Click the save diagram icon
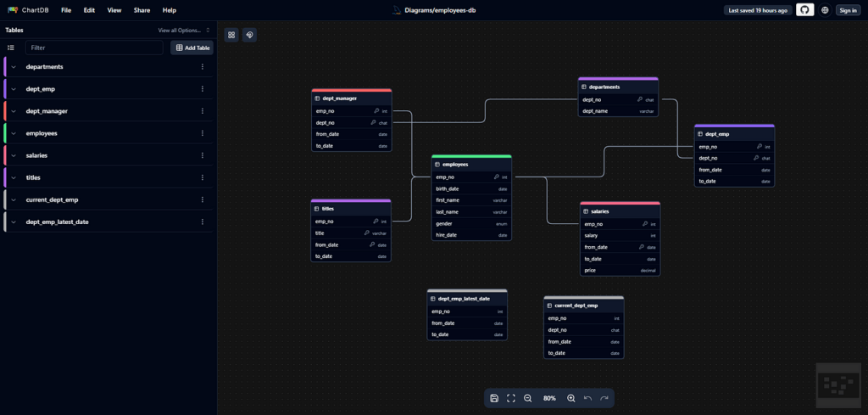The height and width of the screenshot is (415, 868). point(494,398)
